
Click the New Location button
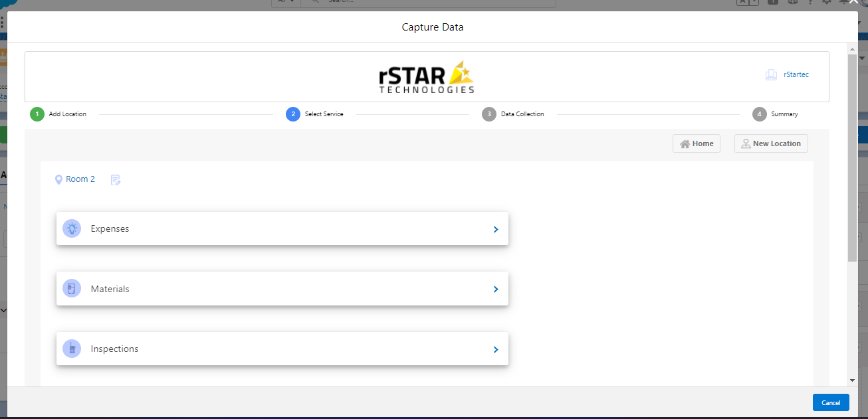[x=770, y=143]
